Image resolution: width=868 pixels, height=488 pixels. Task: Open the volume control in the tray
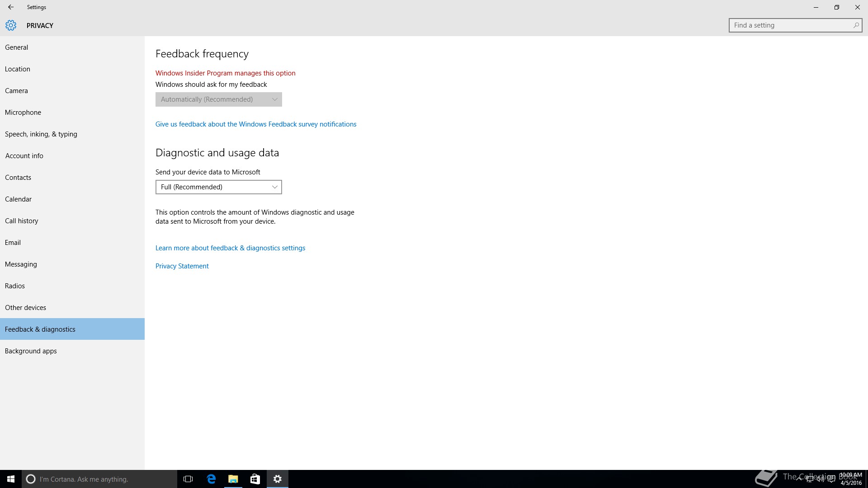click(820, 479)
